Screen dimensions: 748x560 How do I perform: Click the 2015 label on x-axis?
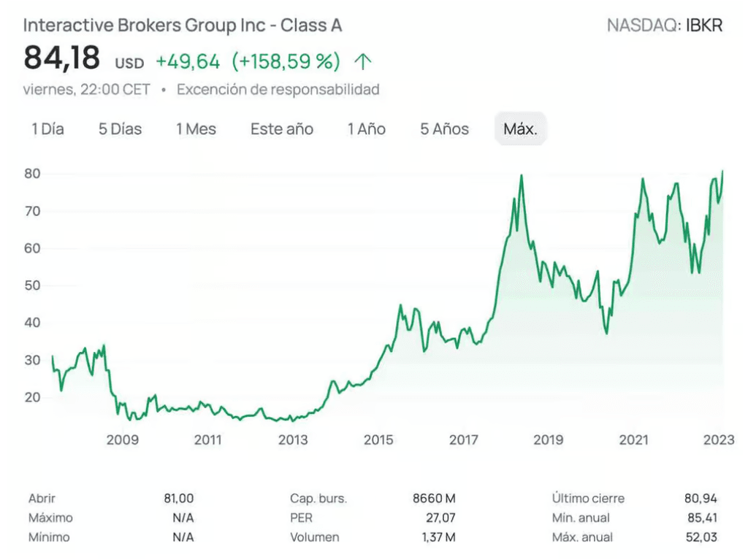click(x=378, y=440)
